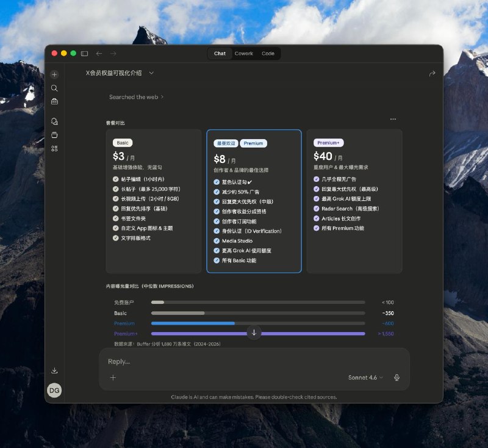488x448 pixels.
Task: Click the scroll-to-bottom down arrow button
Action: pyautogui.click(x=254, y=333)
